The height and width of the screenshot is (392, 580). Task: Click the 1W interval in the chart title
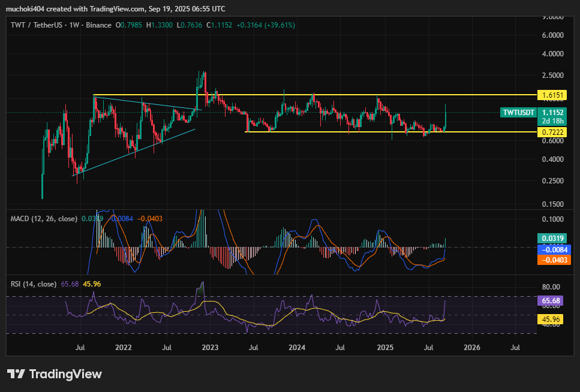point(74,25)
